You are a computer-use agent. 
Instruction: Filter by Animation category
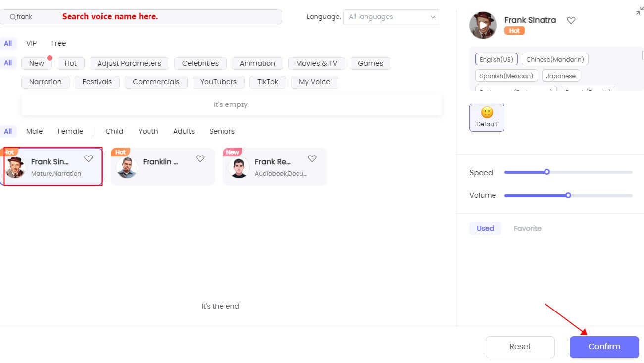pos(257,63)
